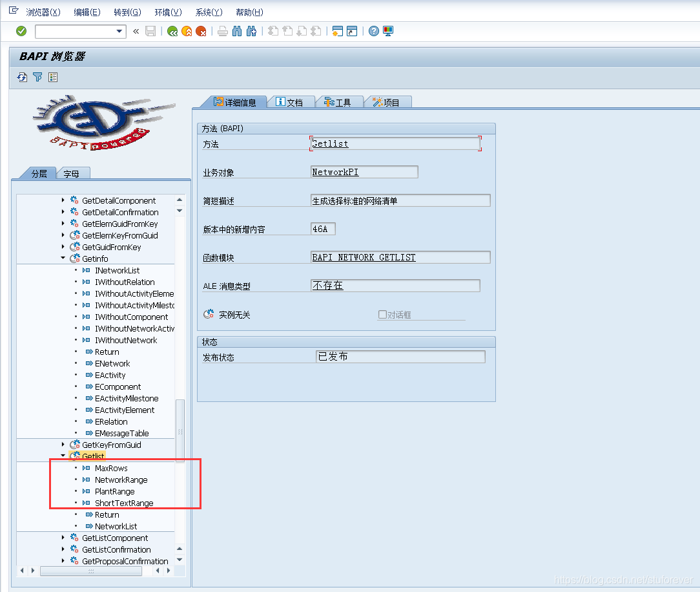
Task: Click the First Page icon
Action: click(273, 31)
